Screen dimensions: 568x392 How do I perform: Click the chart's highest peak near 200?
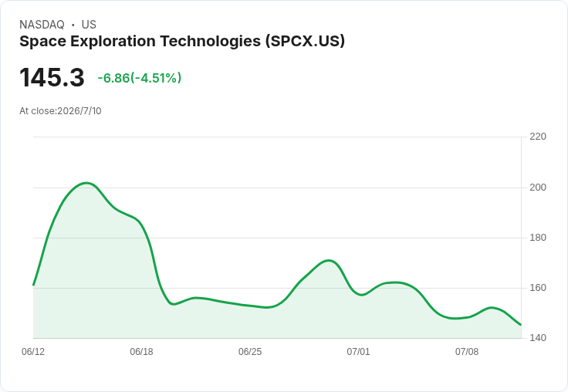86,183
